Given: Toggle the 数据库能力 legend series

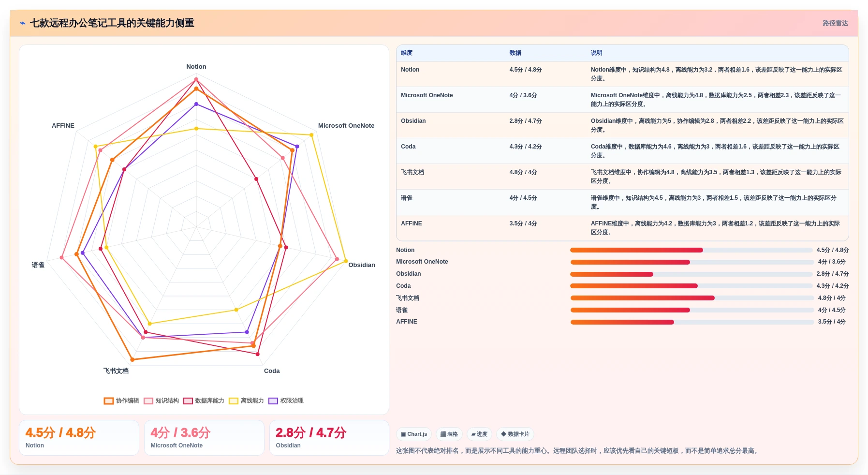Looking at the screenshot, I should click(204, 401).
